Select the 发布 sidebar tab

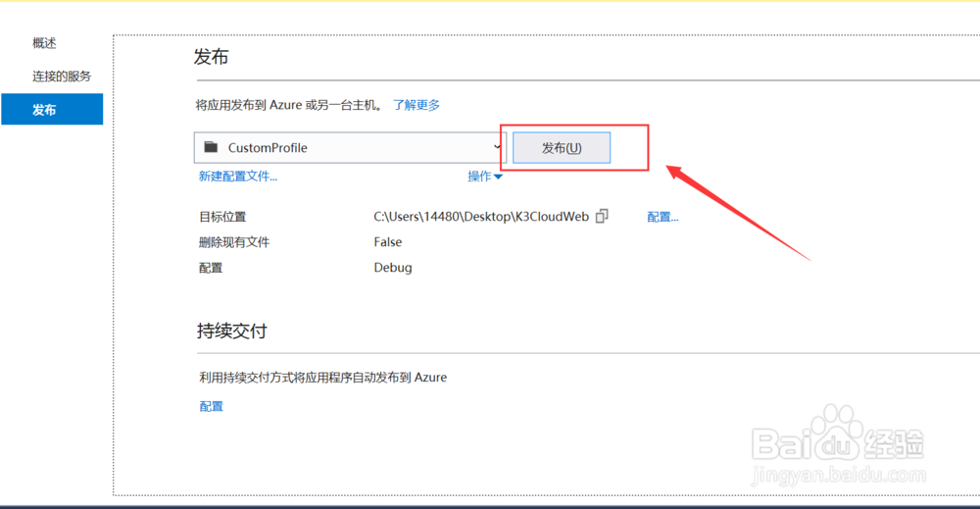[x=52, y=110]
